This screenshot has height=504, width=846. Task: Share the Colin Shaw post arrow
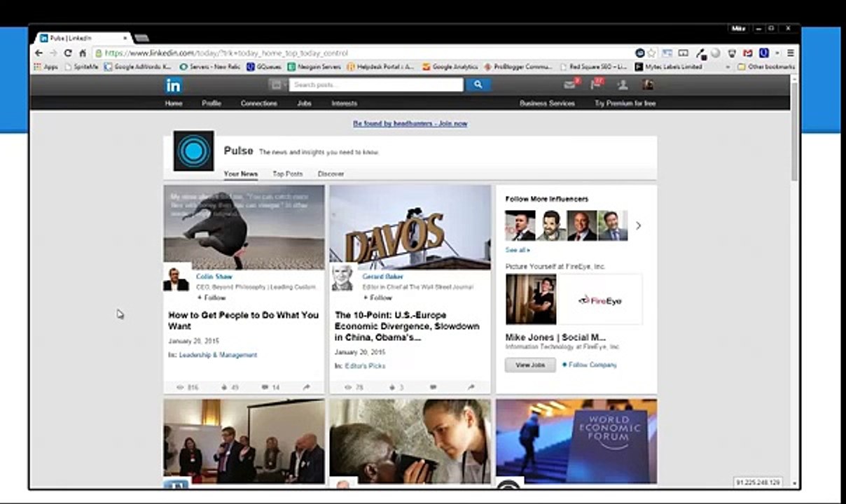coord(306,387)
